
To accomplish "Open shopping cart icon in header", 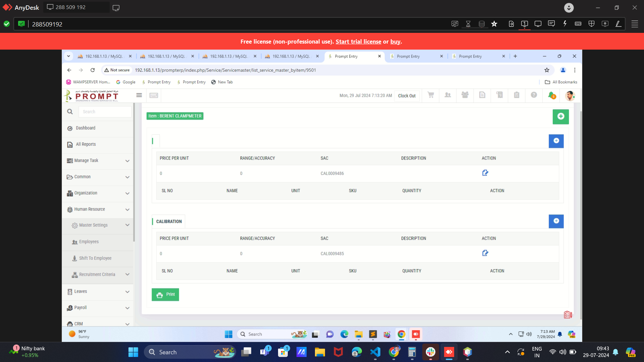I will click(x=431, y=95).
